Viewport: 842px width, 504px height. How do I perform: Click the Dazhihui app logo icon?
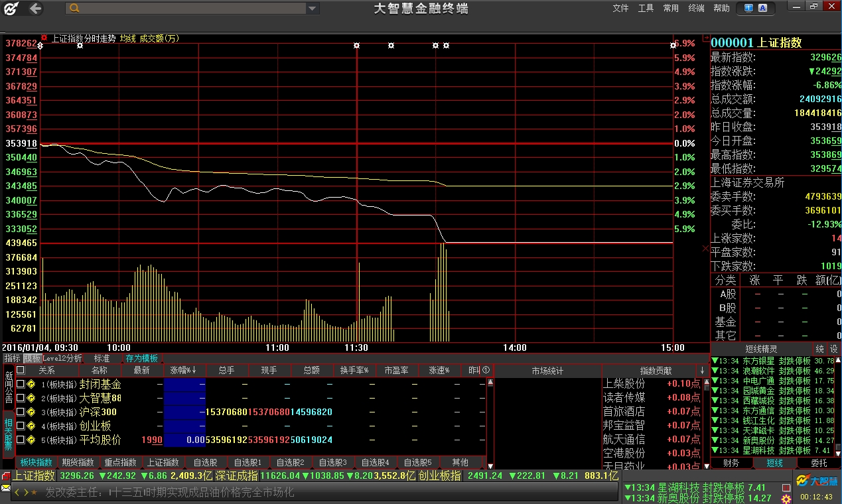(12, 8)
